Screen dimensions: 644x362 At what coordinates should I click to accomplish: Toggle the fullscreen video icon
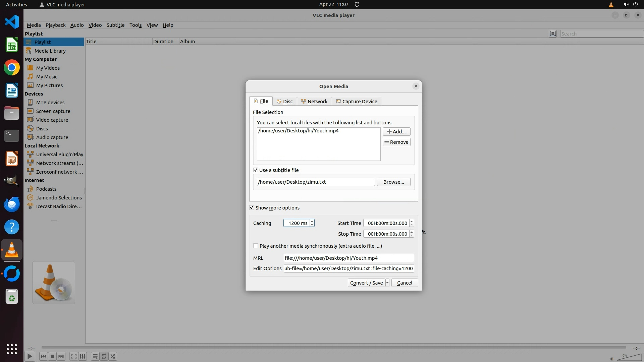73,356
